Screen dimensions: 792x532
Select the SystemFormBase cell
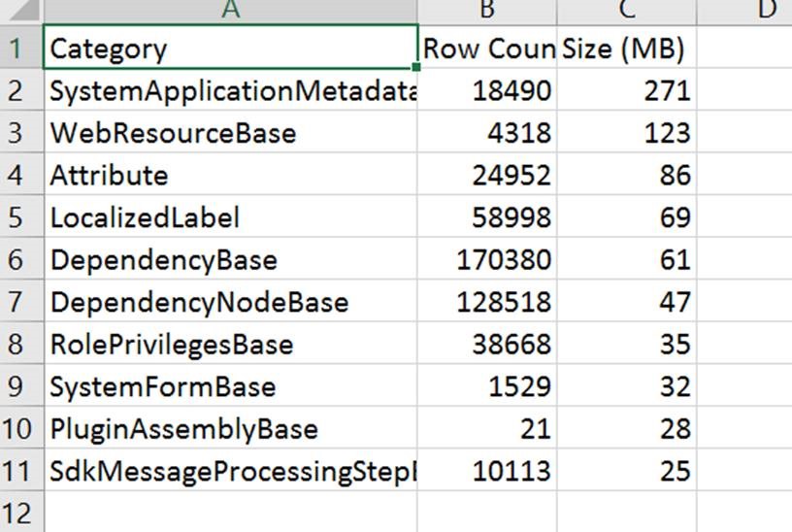[230, 386]
